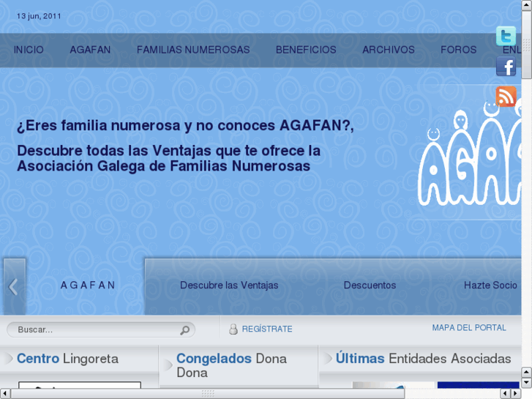The width and height of the screenshot is (532, 399).
Task: Open the Facebook icon link
Action: (506, 66)
